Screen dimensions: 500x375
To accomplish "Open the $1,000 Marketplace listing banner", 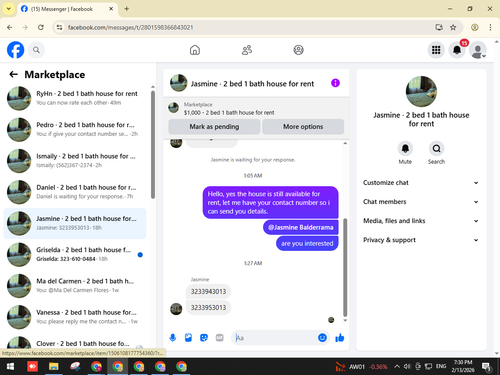I will click(x=256, y=109).
